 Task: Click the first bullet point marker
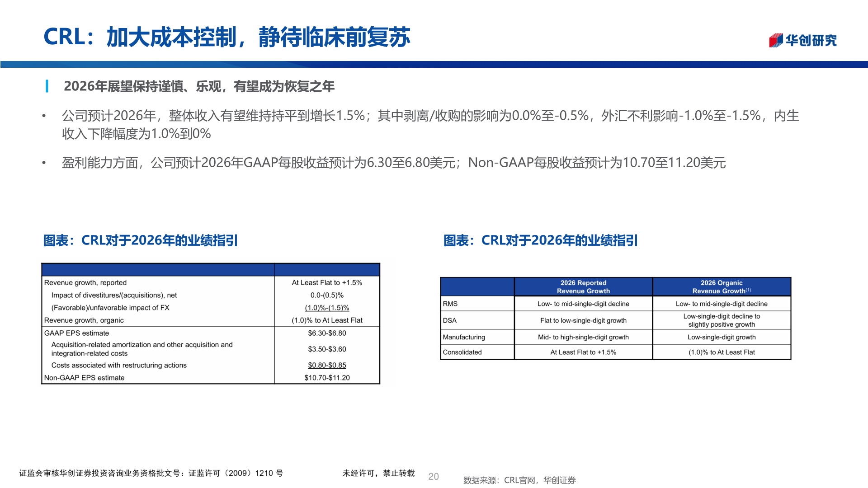click(44, 115)
